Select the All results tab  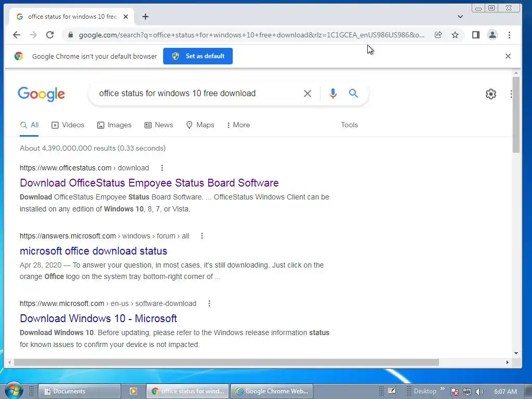click(29, 125)
